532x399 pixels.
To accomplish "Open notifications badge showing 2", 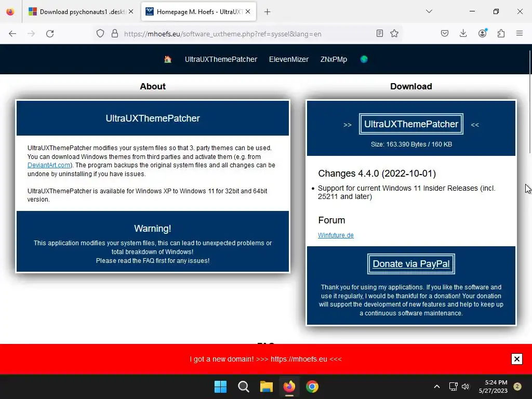I will click(517, 387).
